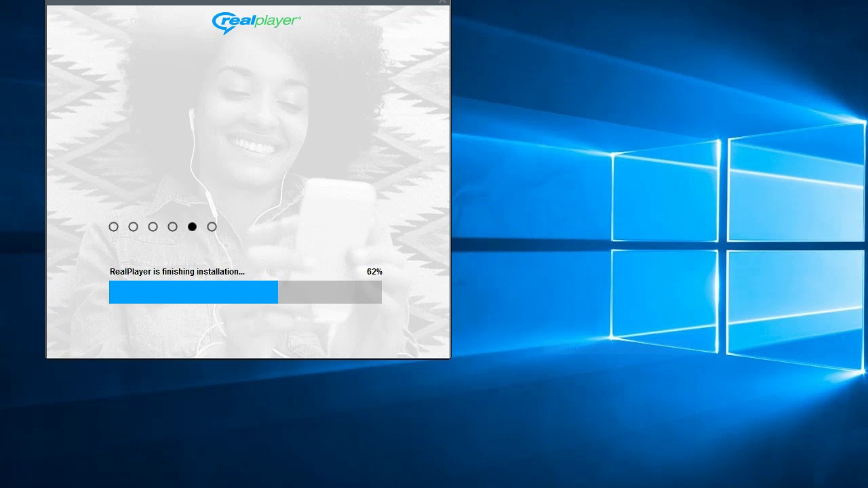Close the RealPlayer installer window

[442, 2]
